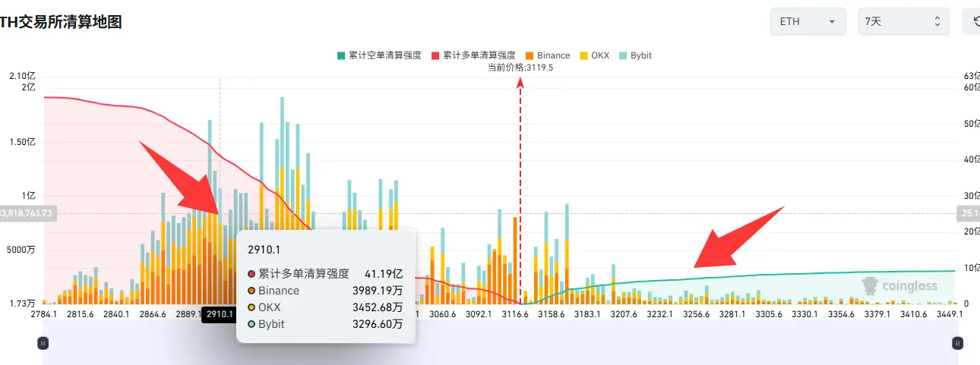Click the 当前价格:3119.5 label

520,68
